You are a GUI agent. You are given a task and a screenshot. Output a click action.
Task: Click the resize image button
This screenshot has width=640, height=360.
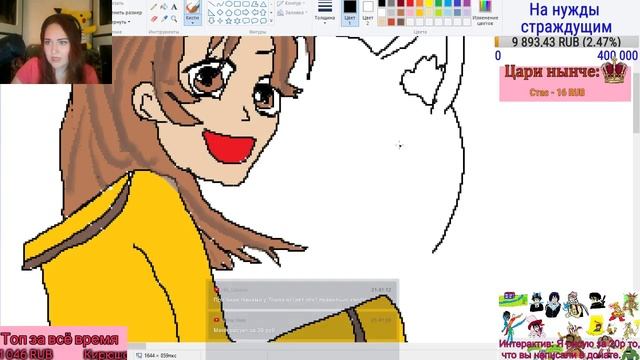point(127,13)
